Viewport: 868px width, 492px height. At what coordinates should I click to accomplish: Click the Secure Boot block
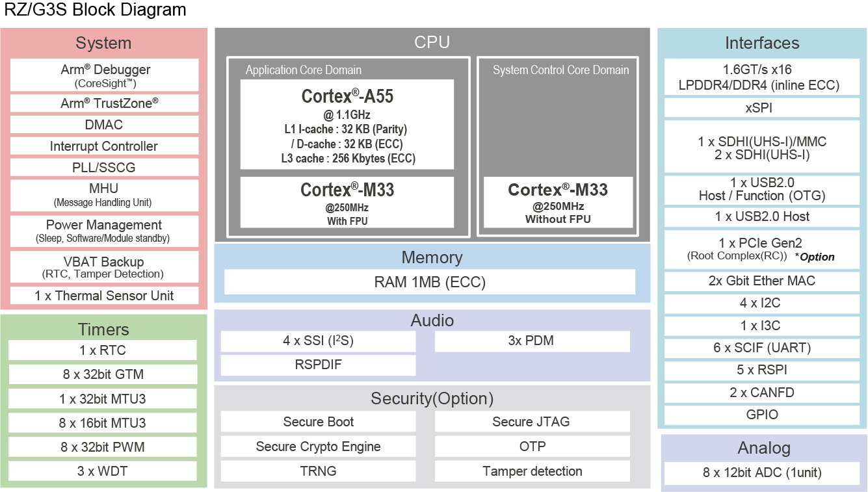(318, 422)
